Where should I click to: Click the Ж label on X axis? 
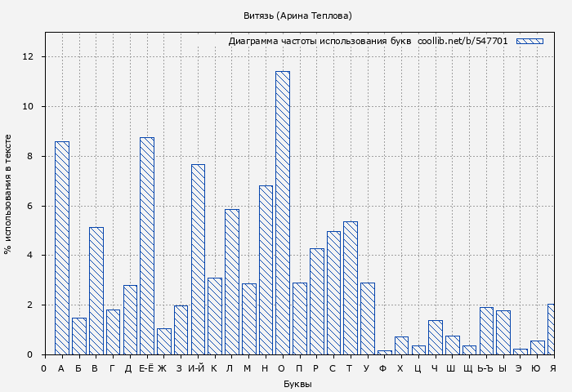(163, 368)
